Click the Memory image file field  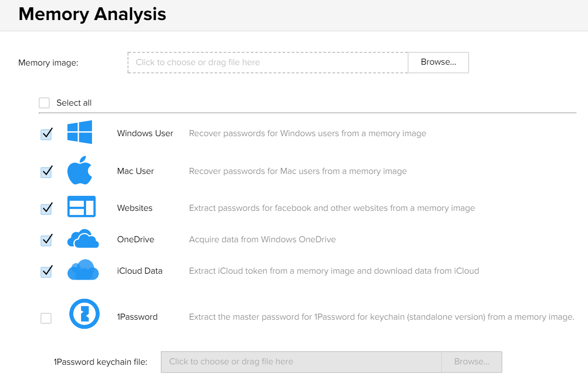click(267, 62)
